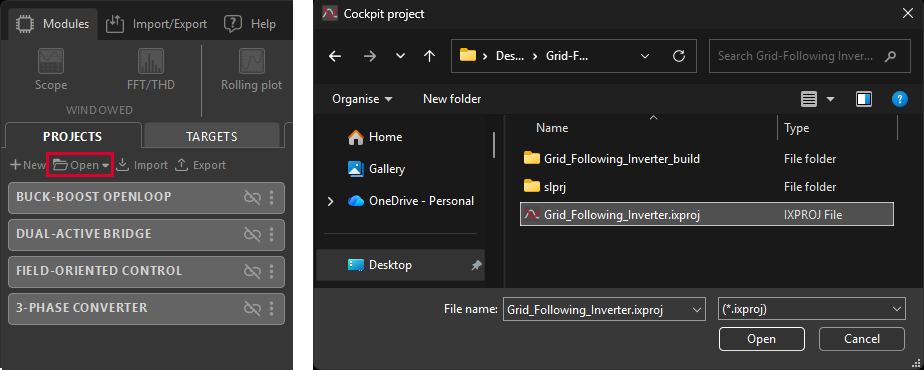Image resolution: width=924 pixels, height=370 pixels.
Task: Select Desktop in navigation pane
Action: point(401,265)
